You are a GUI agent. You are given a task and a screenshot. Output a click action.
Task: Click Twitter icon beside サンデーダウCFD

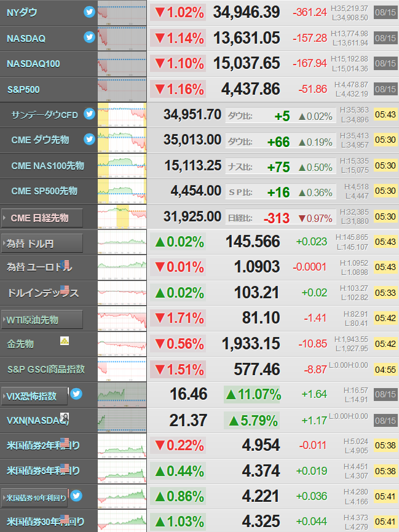[x=89, y=114]
